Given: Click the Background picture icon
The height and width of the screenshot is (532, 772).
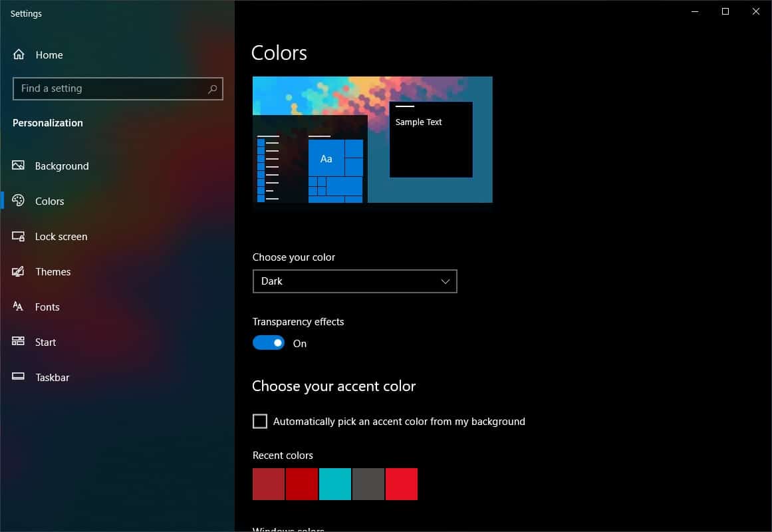Looking at the screenshot, I should pos(18,166).
